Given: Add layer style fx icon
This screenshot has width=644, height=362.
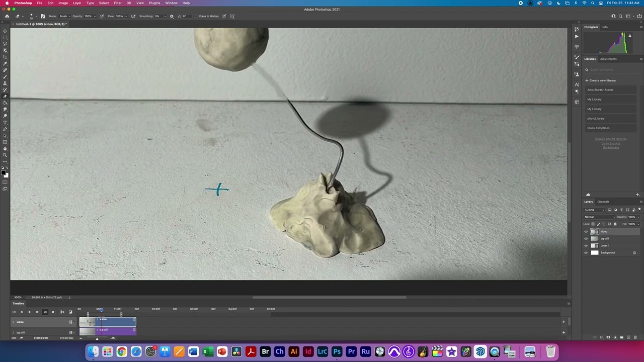Looking at the screenshot, I should coord(601,337).
